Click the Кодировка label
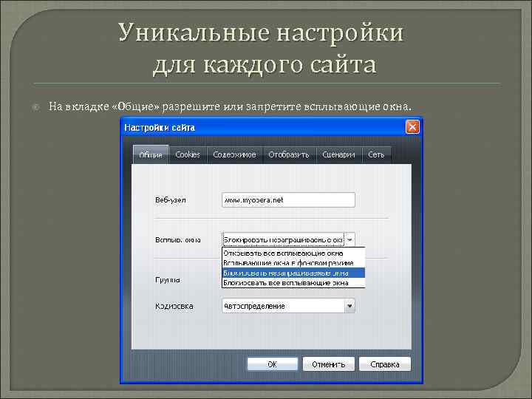 [174, 306]
